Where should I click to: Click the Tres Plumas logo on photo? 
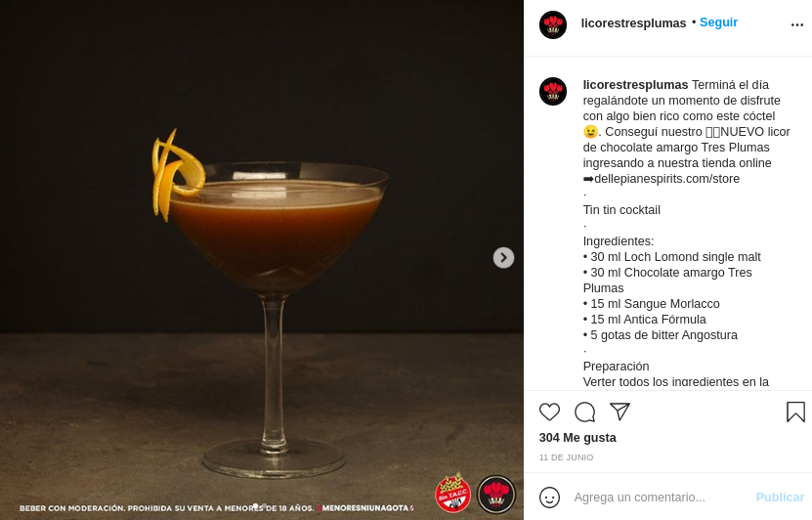coord(496,495)
